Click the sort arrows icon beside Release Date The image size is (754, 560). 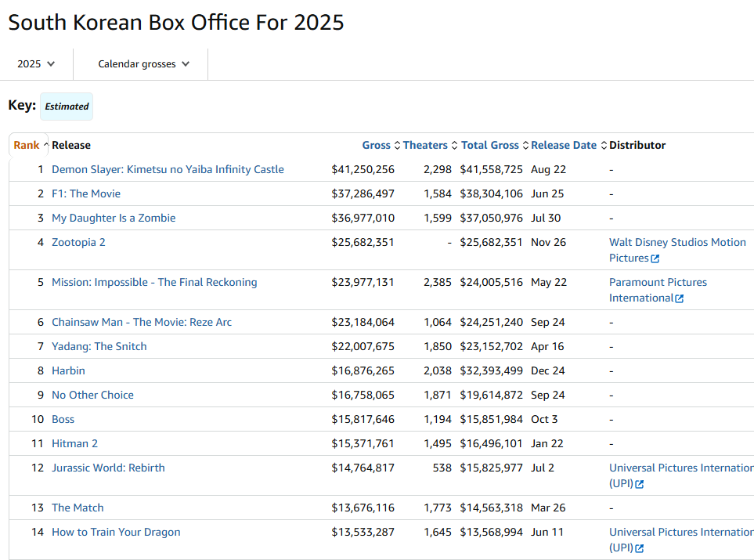tap(604, 146)
